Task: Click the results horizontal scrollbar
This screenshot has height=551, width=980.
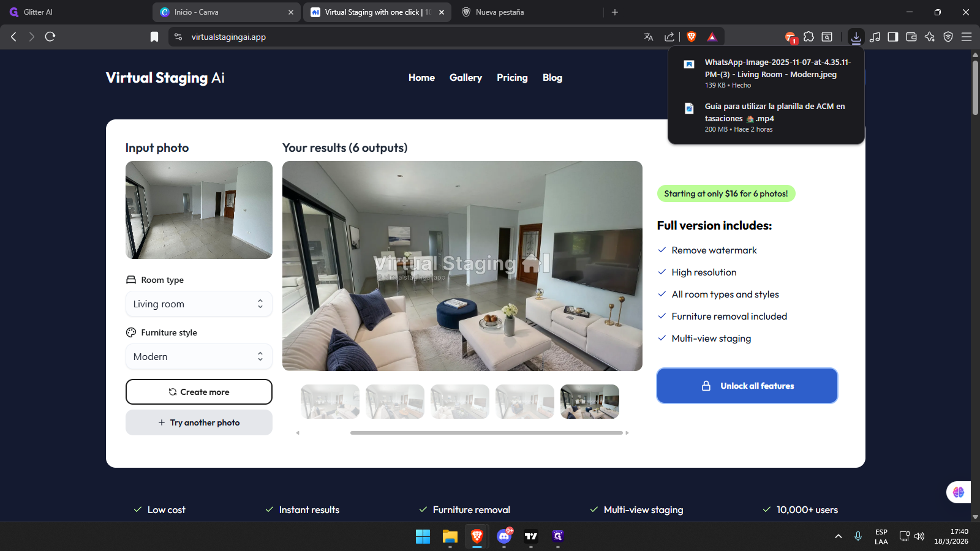Action: pos(486,433)
